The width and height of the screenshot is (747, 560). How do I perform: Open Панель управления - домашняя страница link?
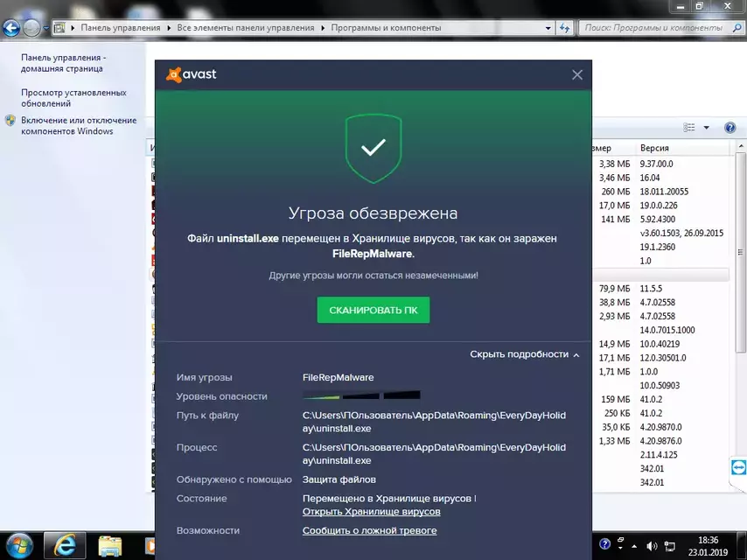point(63,63)
